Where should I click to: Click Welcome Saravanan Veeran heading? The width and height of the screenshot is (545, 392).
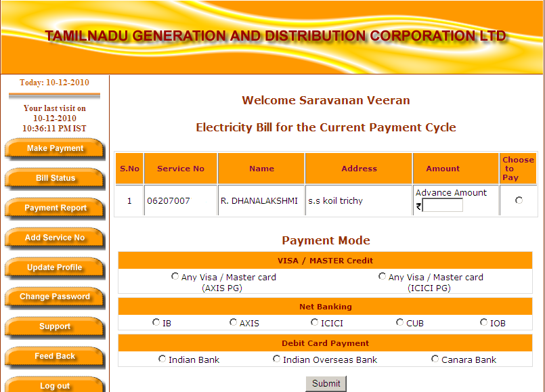[326, 100]
